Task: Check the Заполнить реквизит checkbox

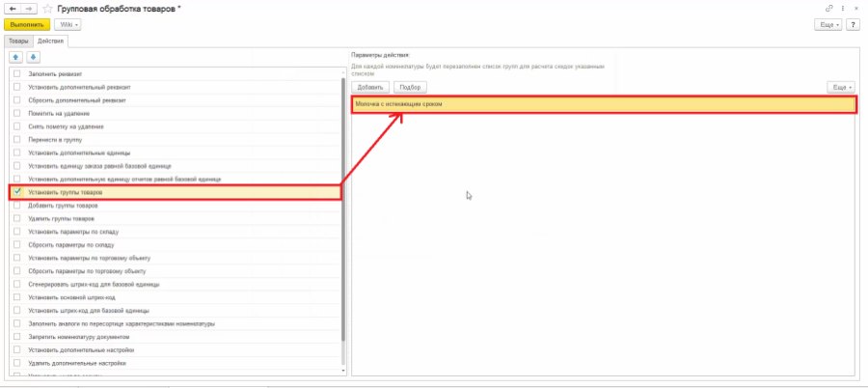Action: click(17, 73)
